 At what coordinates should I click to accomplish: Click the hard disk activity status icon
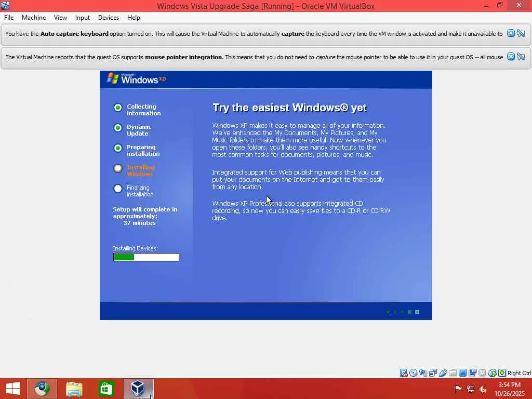pyautogui.click(x=403, y=373)
